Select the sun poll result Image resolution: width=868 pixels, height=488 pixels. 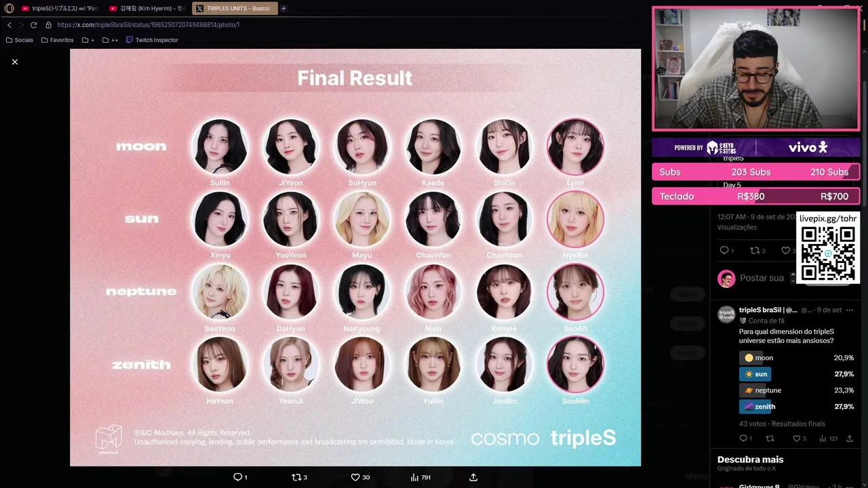pyautogui.click(x=796, y=374)
